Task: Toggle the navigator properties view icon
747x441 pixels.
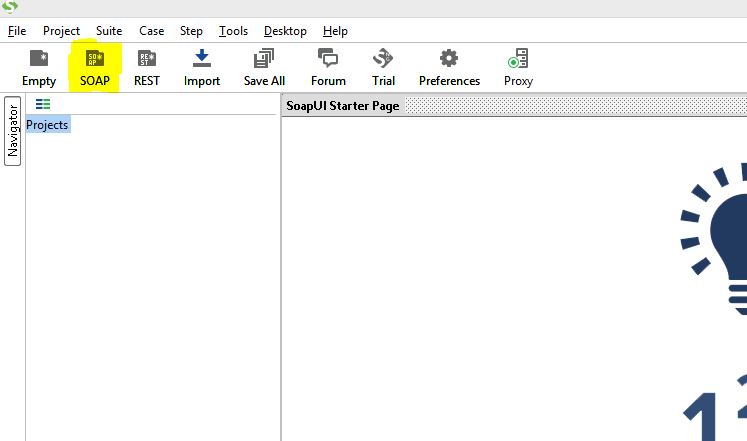Action: [43, 104]
